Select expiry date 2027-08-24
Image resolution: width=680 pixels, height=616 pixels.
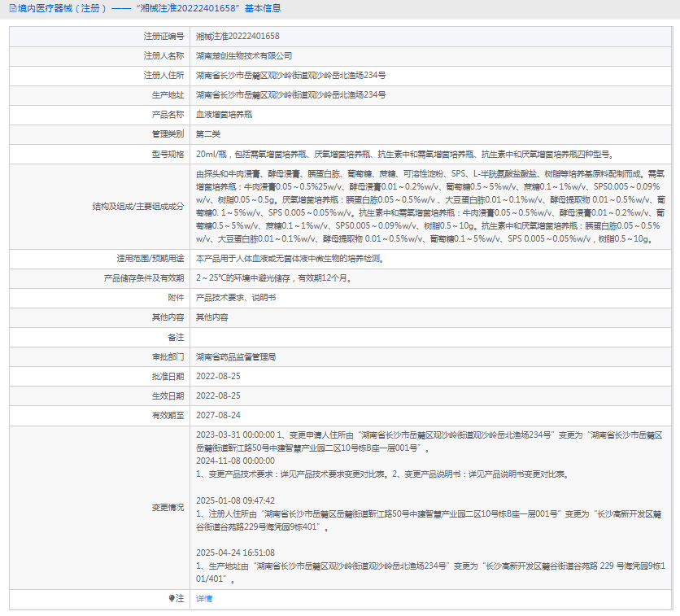218,416
